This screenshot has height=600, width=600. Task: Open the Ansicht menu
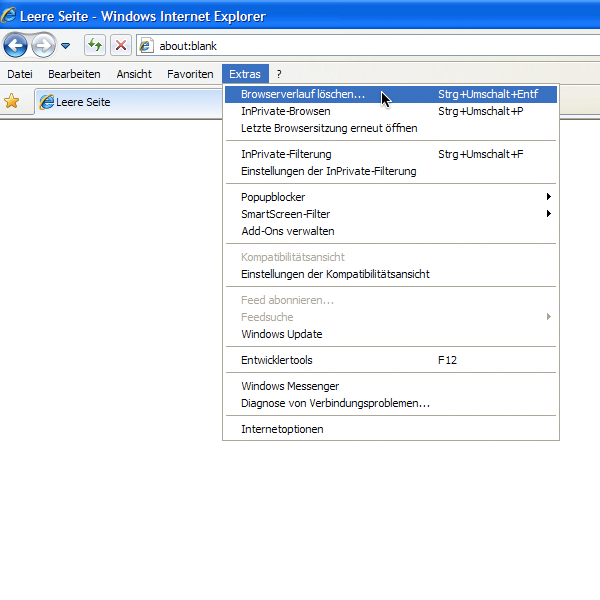coord(134,74)
